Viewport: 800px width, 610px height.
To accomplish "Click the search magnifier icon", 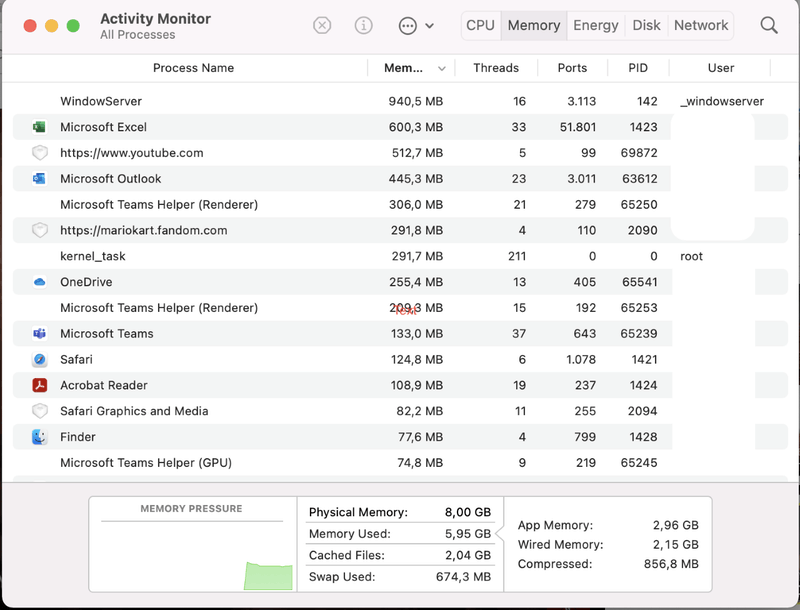I will pyautogui.click(x=769, y=26).
